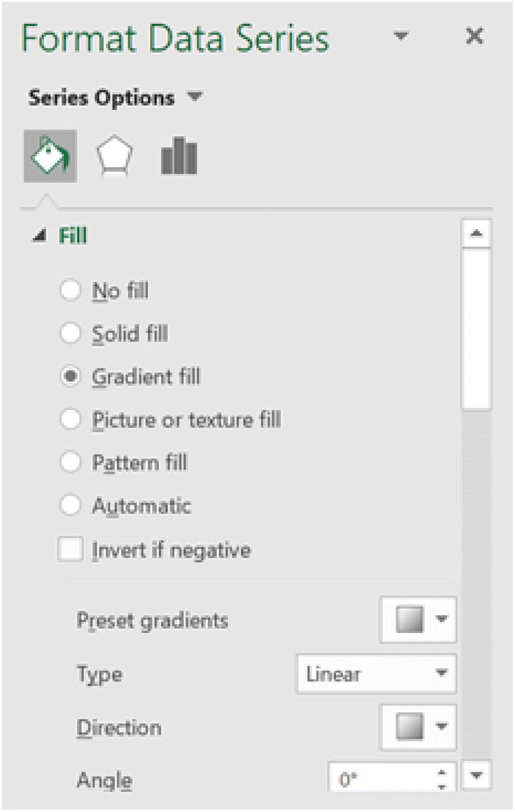Open the Fill & Line paint bucket tab

tap(50, 156)
